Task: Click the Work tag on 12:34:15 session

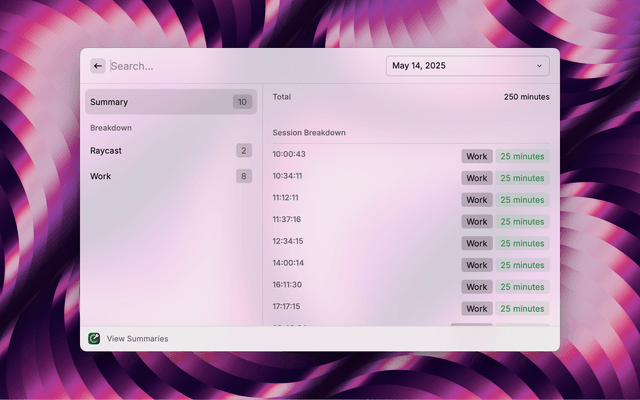Action: (x=477, y=243)
